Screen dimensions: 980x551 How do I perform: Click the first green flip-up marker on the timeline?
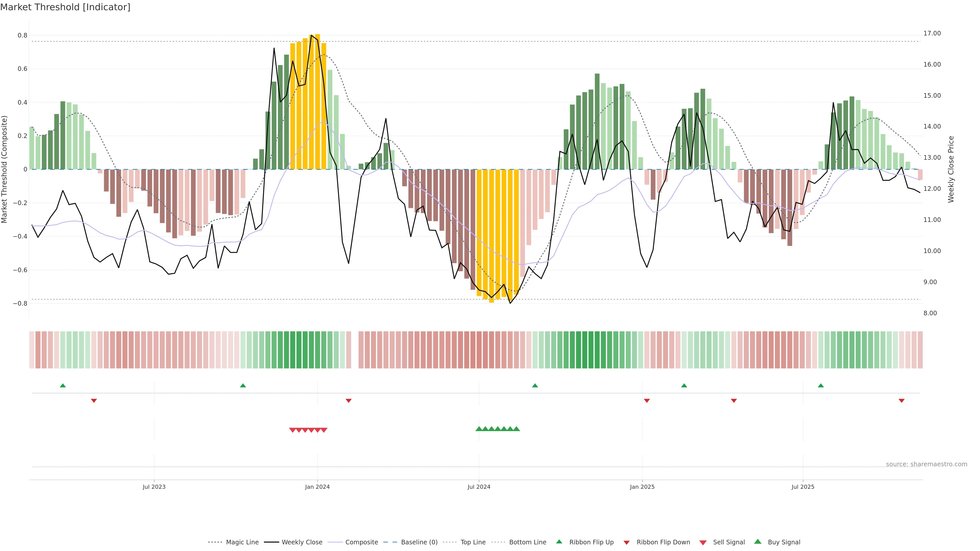point(63,386)
